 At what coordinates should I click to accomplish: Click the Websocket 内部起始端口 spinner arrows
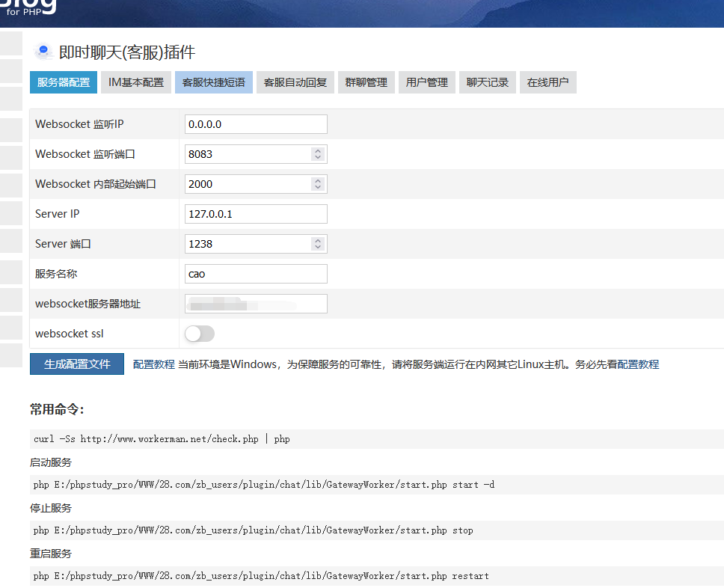pyautogui.click(x=318, y=184)
